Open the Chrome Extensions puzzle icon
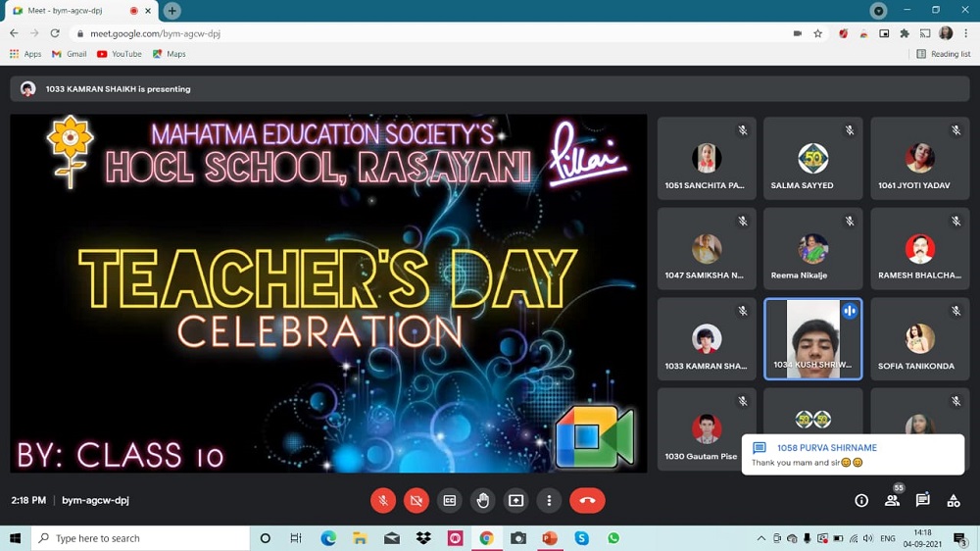The image size is (980, 551). pyautogui.click(x=905, y=33)
